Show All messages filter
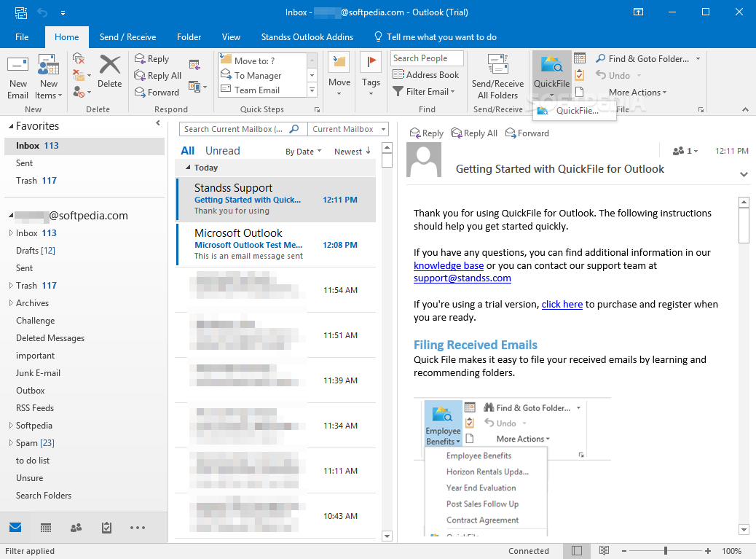This screenshot has height=559, width=756. pyautogui.click(x=188, y=151)
